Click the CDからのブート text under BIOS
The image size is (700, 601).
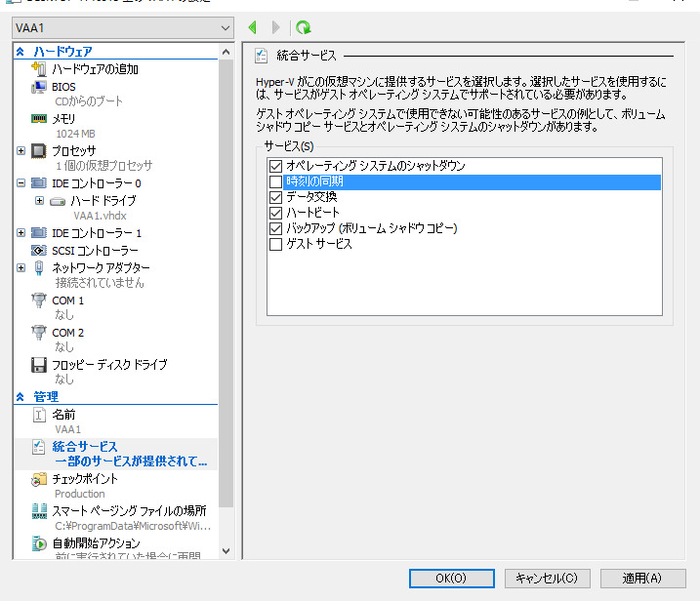(x=89, y=101)
